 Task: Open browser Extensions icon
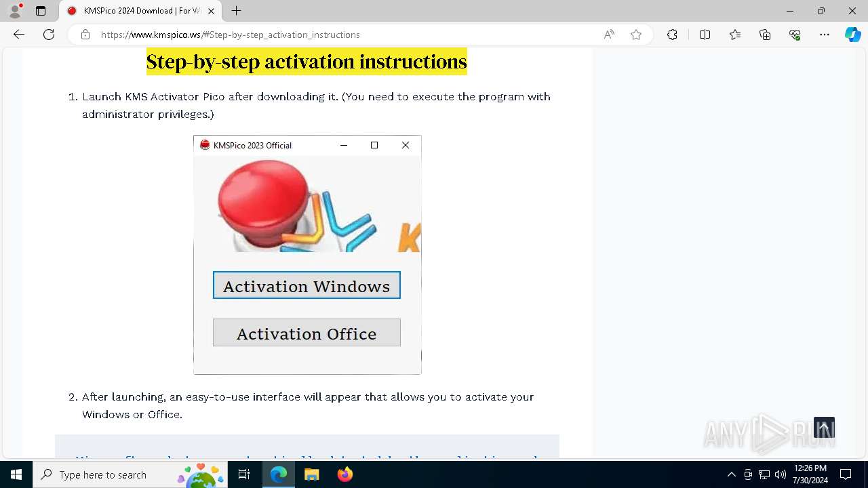(x=672, y=35)
